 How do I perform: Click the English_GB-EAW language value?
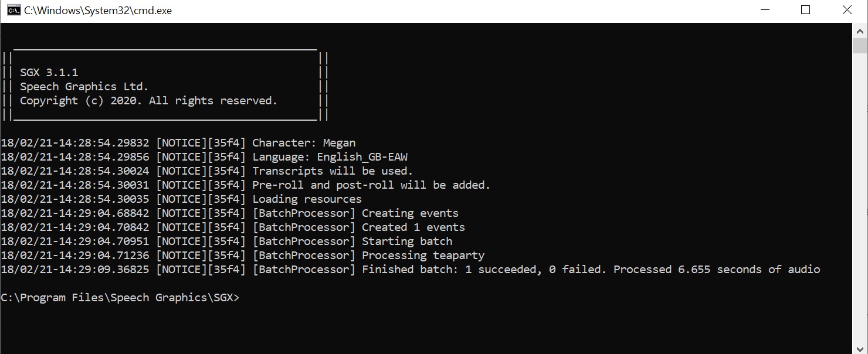point(362,157)
